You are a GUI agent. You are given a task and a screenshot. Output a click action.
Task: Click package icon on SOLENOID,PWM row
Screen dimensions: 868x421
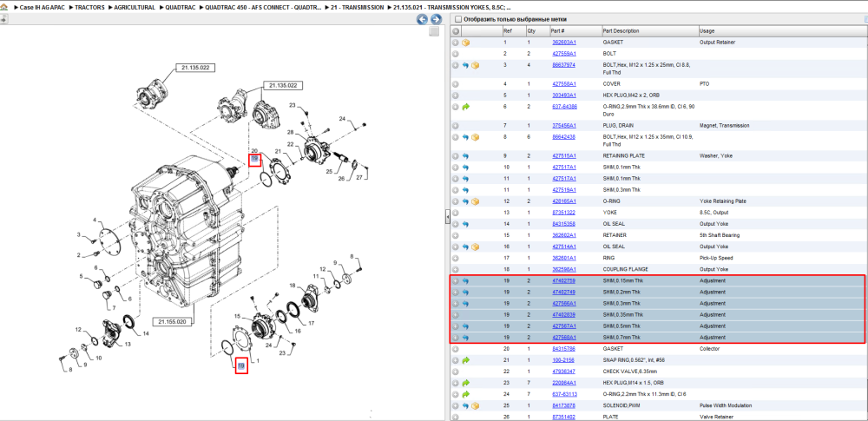click(475, 405)
